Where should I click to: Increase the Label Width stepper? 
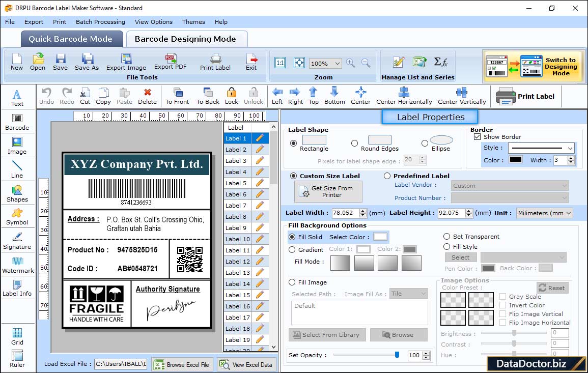362,211
